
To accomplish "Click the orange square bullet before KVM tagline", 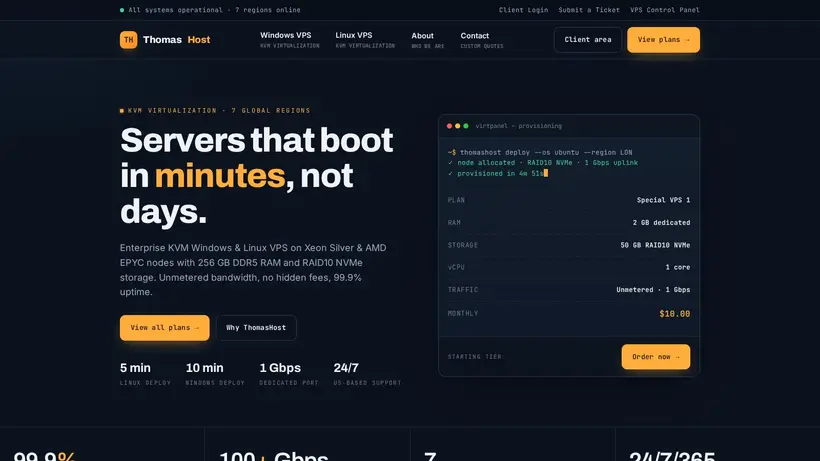I will click(x=122, y=111).
